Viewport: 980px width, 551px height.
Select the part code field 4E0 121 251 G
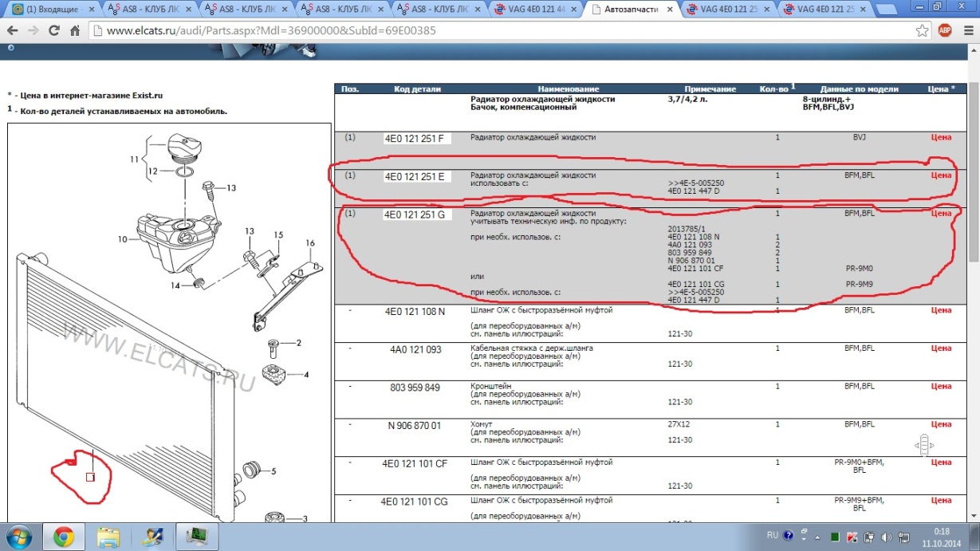pos(417,214)
